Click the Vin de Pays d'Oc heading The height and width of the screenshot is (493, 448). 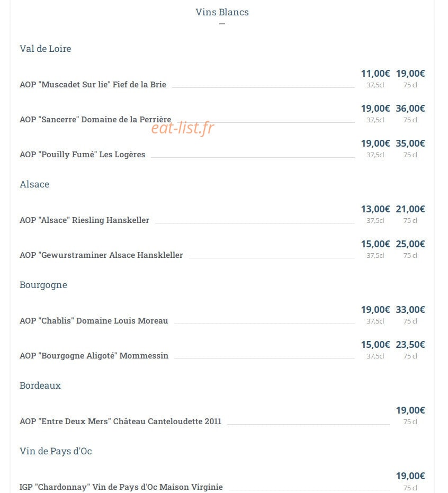click(x=56, y=451)
